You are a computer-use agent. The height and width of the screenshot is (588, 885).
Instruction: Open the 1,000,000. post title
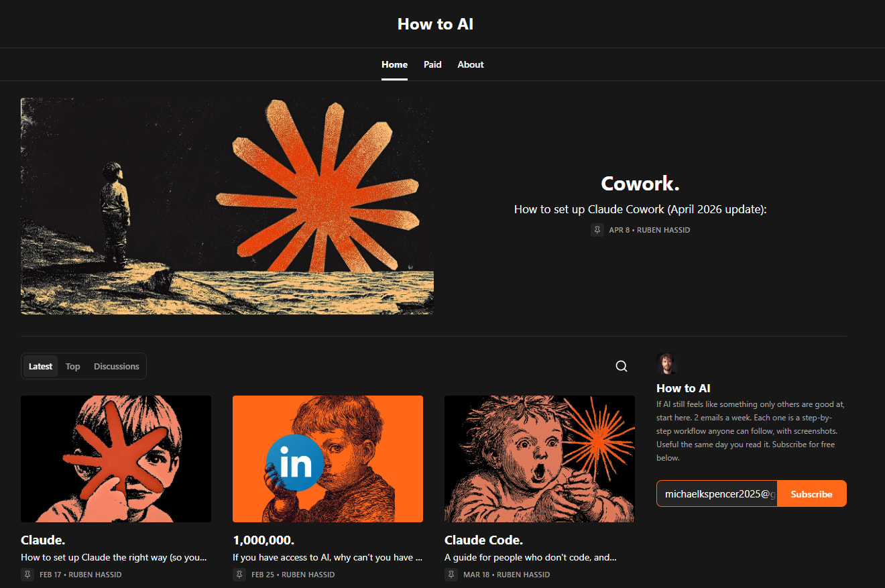coord(263,540)
